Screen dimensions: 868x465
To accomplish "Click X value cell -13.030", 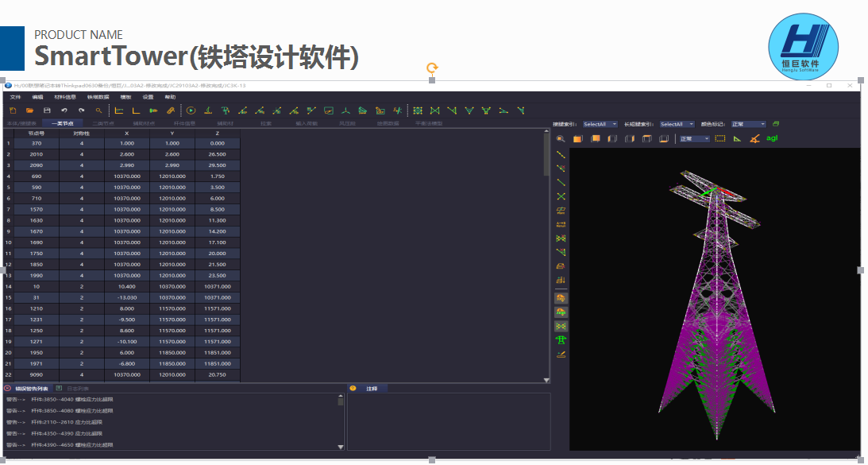I will (x=127, y=297).
